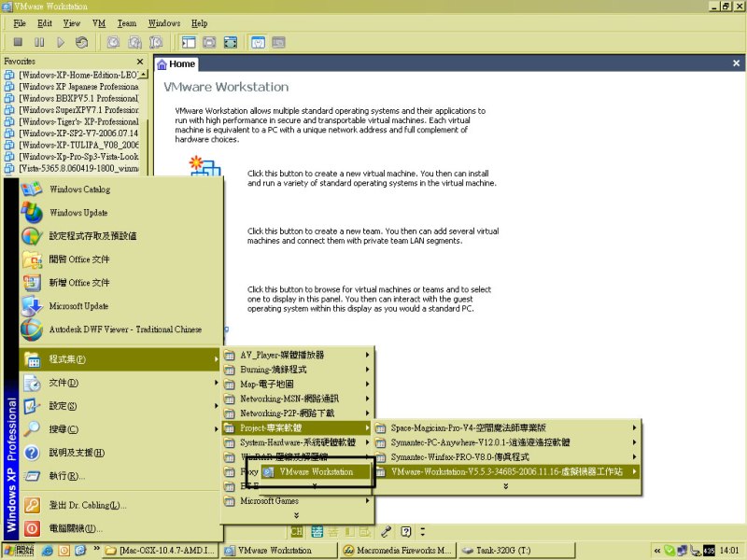
Task: Click Favorites list scroll-up arrow
Action: (x=144, y=75)
